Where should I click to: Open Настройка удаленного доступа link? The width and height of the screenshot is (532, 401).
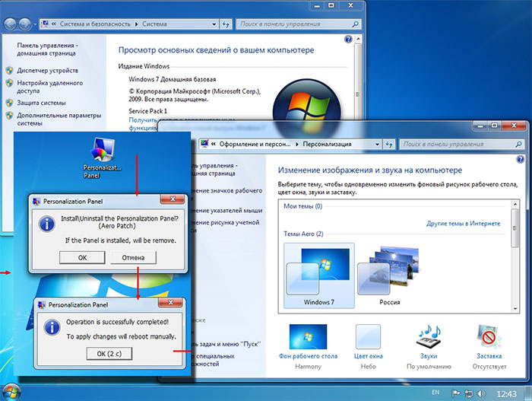click(x=50, y=87)
